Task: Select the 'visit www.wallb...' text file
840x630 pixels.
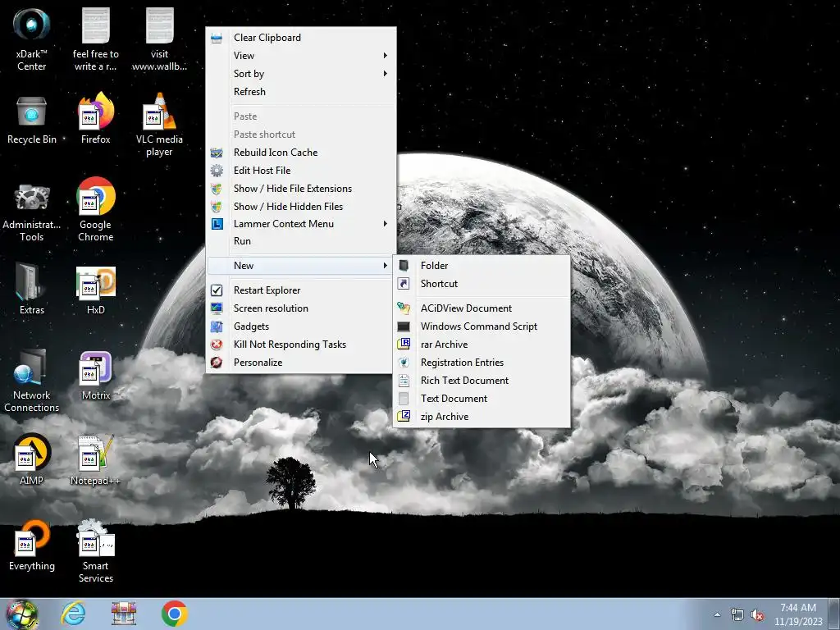Action: (x=159, y=39)
